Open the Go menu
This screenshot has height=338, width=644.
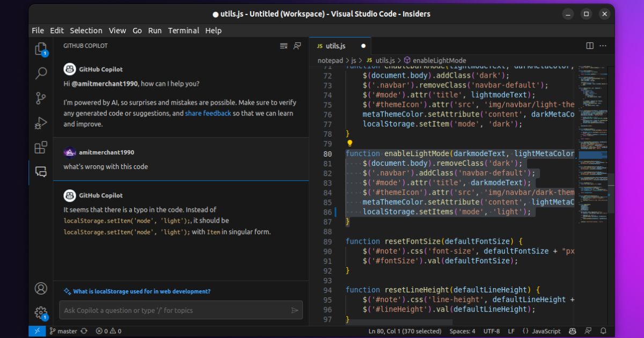[137, 31]
